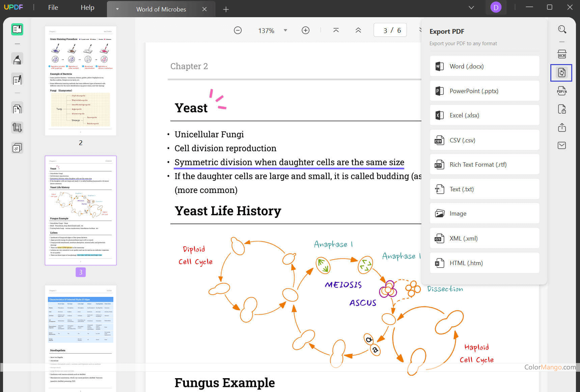
Task: Expand the zoom level dropdown
Action: (285, 30)
